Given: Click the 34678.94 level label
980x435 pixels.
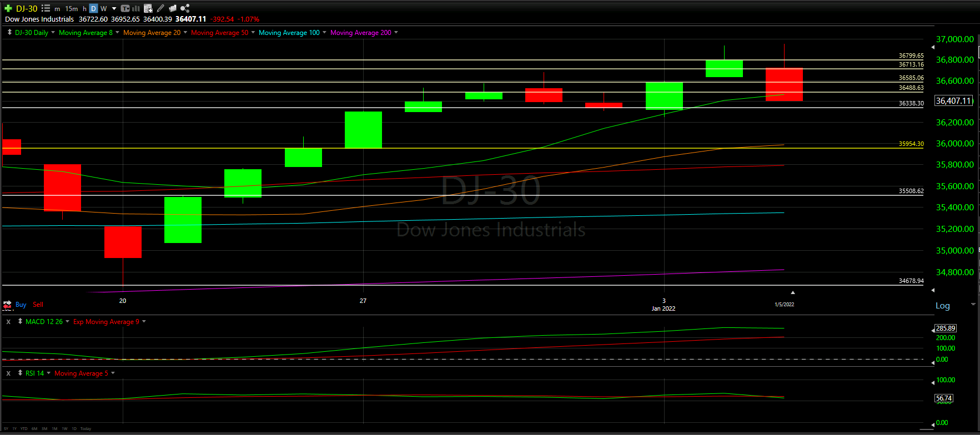Looking at the screenshot, I should click(x=911, y=281).
